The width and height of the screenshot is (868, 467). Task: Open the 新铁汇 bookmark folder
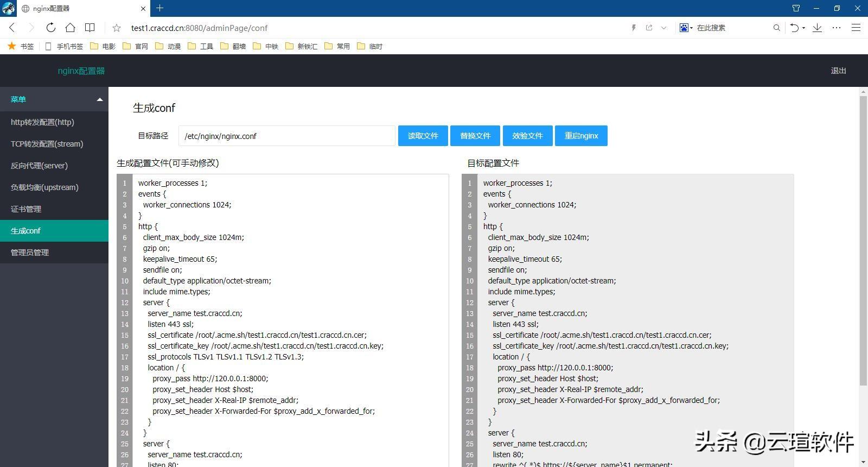(302, 46)
